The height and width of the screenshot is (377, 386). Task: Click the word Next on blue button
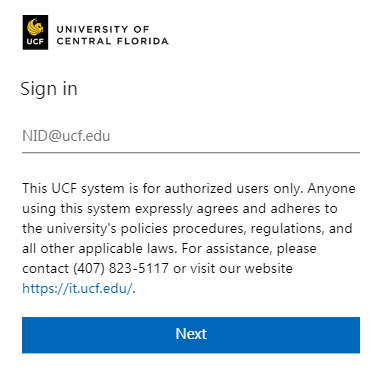pyautogui.click(x=191, y=334)
